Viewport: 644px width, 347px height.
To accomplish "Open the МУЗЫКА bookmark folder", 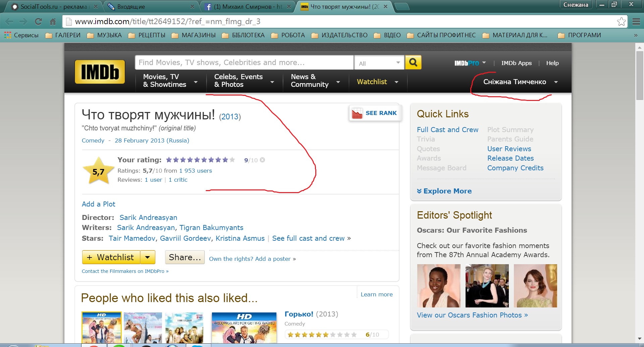I will (104, 35).
